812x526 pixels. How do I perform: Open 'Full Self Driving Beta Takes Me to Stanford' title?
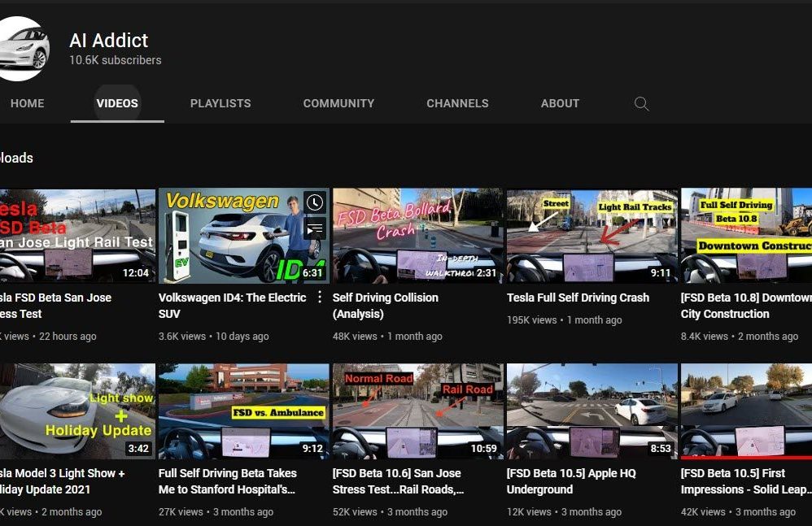point(228,481)
